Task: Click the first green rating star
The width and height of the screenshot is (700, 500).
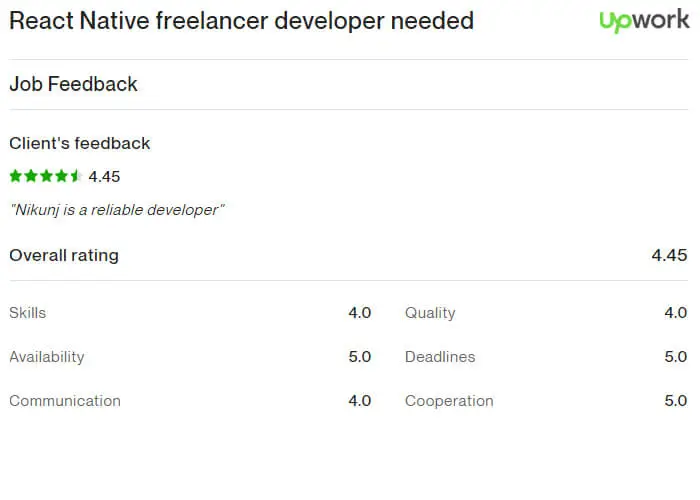Action: [16, 176]
